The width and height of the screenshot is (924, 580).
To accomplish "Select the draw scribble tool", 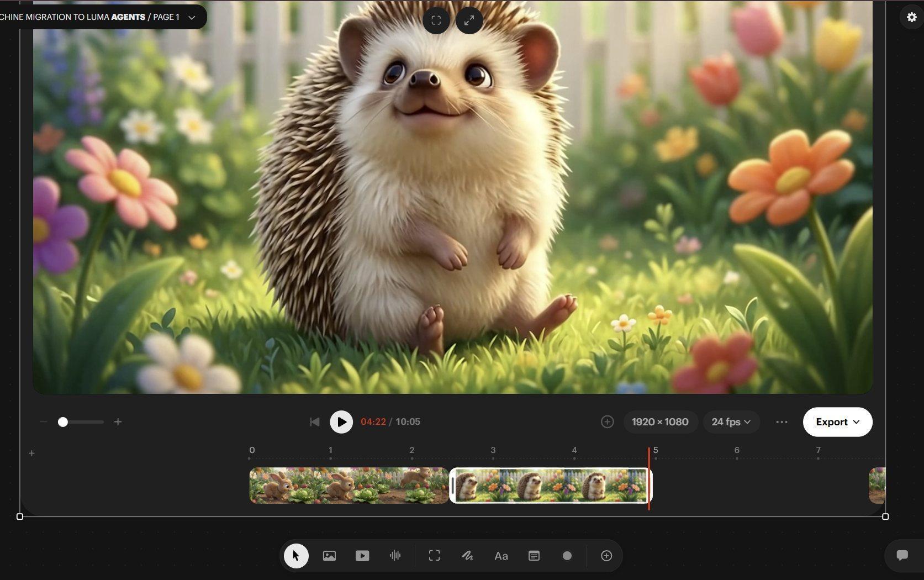I will pos(467,556).
